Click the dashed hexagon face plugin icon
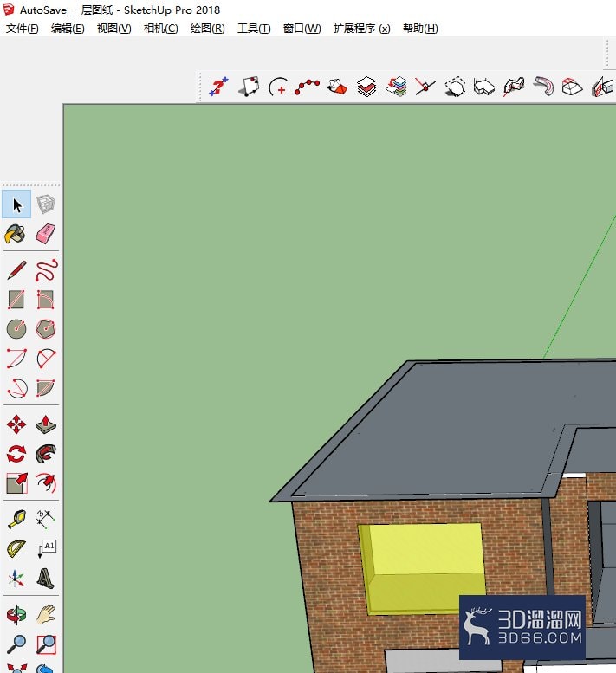 pyautogui.click(x=455, y=87)
